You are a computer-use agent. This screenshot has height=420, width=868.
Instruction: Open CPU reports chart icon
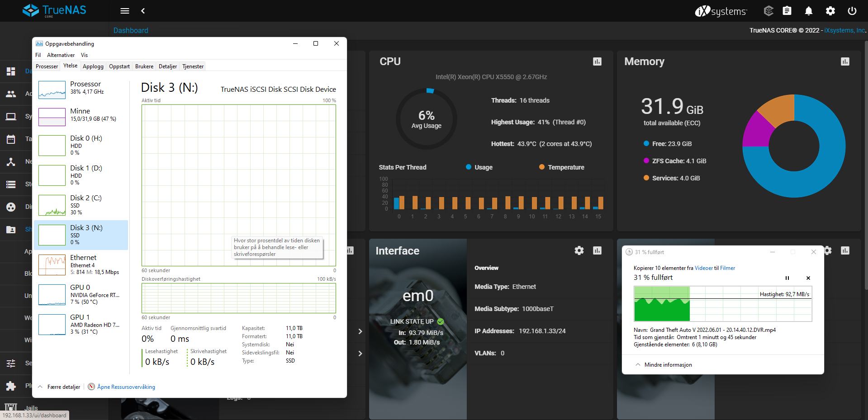[x=597, y=61]
